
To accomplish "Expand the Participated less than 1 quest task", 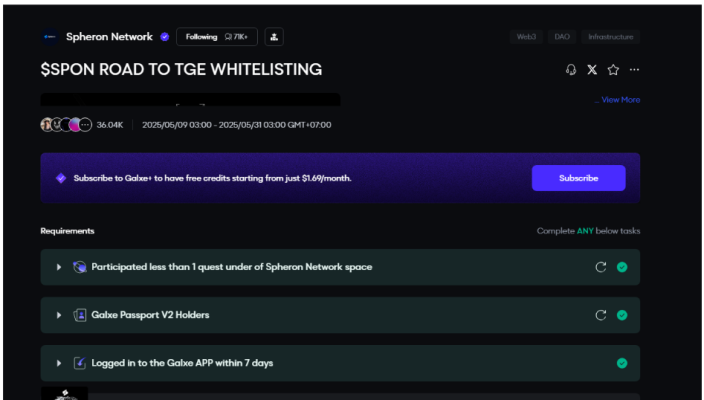I will pyautogui.click(x=59, y=267).
